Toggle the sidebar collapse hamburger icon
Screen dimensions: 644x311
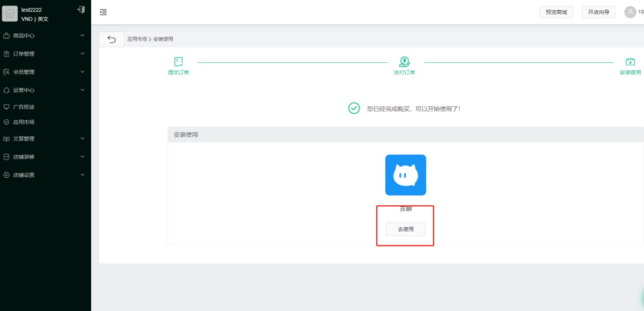(103, 12)
